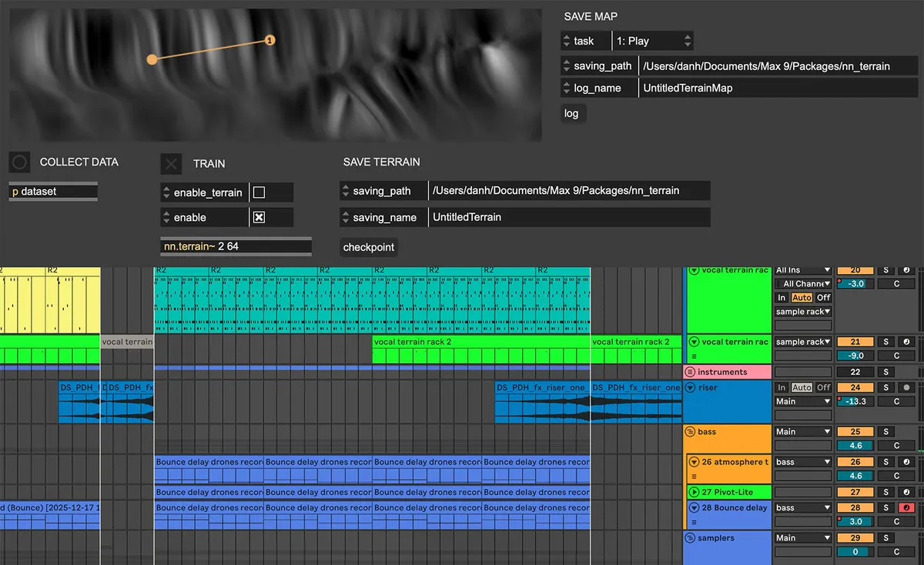Solo the 26 atmosphere track
The height and width of the screenshot is (565, 924).
pyautogui.click(x=886, y=463)
